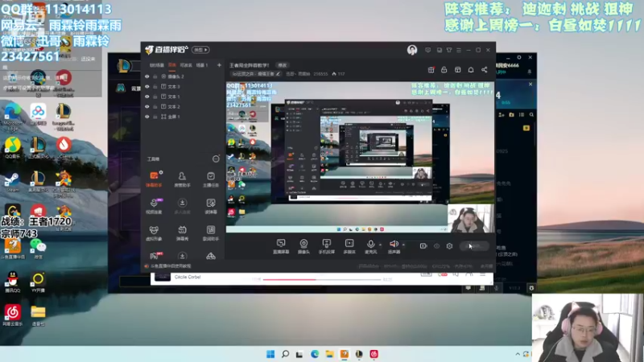Viewport: 644px width, 362px height.
Task: Select the 文本 2 layer row
Action: [x=182, y=107]
